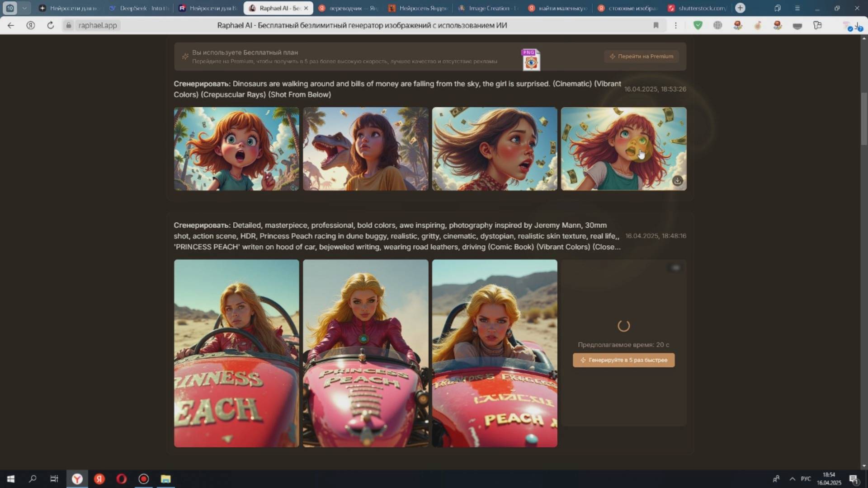Image resolution: width=868 pixels, height=488 pixels.
Task: Open first Princess Peach buggy image
Action: (x=236, y=353)
